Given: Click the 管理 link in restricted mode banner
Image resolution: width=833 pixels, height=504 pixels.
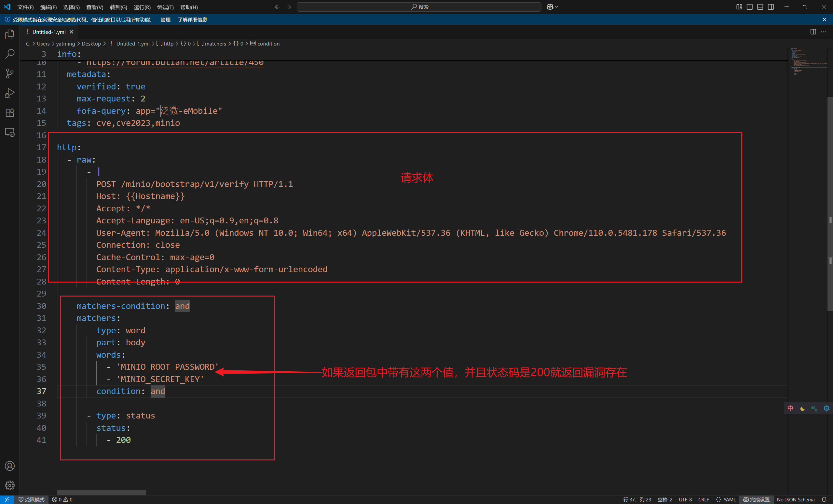Looking at the screenshot, I should pos(165,20).
